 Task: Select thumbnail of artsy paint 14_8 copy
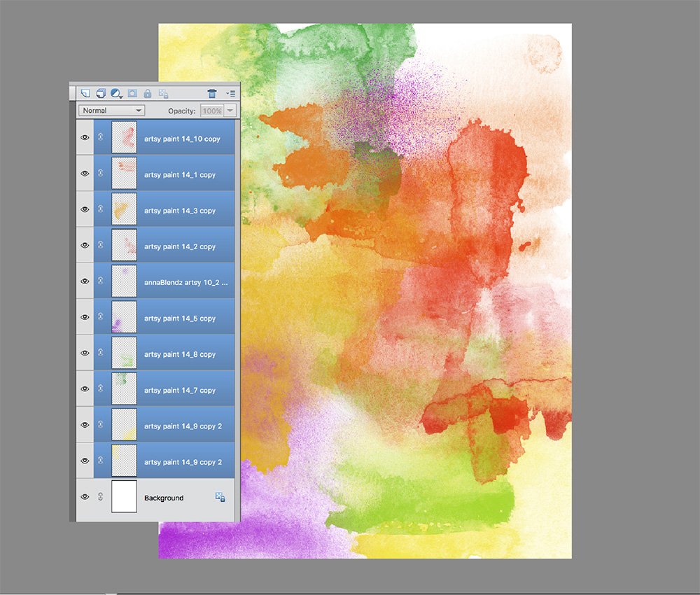[124, 353]
